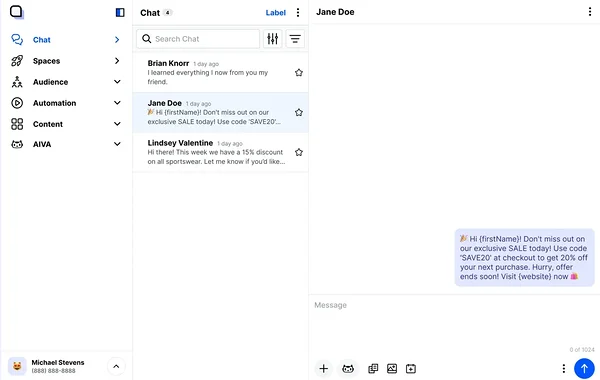The width and height of the screenshot is (600, 380).
Task: Click the app logo icon in the sidebar
Action: [16, 12]
